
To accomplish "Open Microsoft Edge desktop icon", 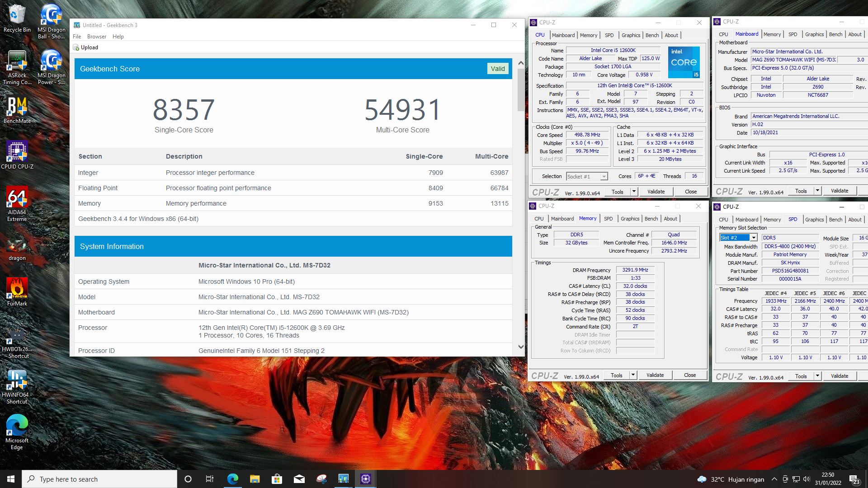I will [x=17, y=432].
